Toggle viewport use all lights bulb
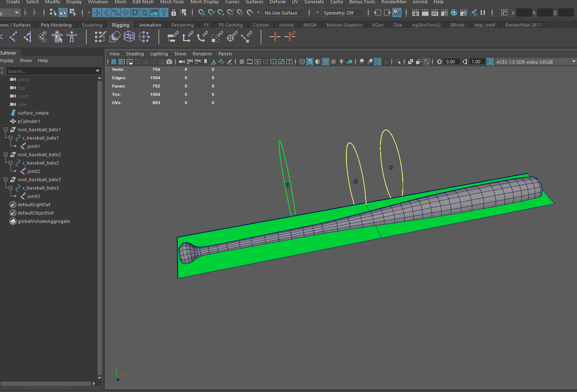Image resolution: width=577 pixels, height=392 pixels. [341, 62]
